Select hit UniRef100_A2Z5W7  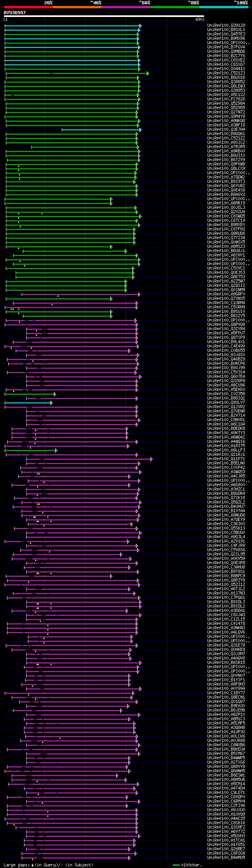(x=226, y=281)
